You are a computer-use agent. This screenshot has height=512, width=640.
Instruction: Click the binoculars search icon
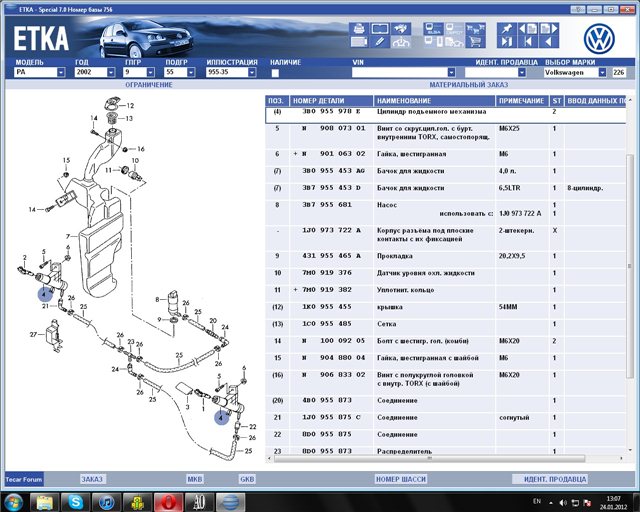pyautogui.click(x=401, y=29)
